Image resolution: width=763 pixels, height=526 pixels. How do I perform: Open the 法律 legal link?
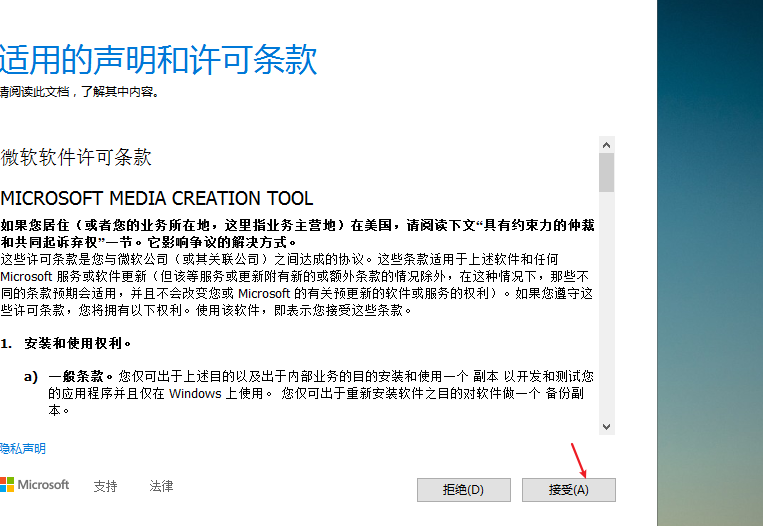pos(161,486)
